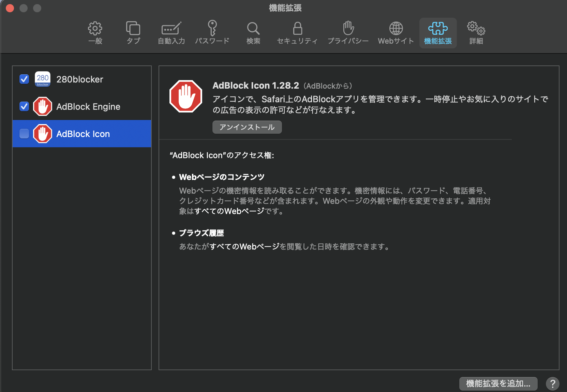Open the セキュリティ (Security) lock icon

click(297, 28)
